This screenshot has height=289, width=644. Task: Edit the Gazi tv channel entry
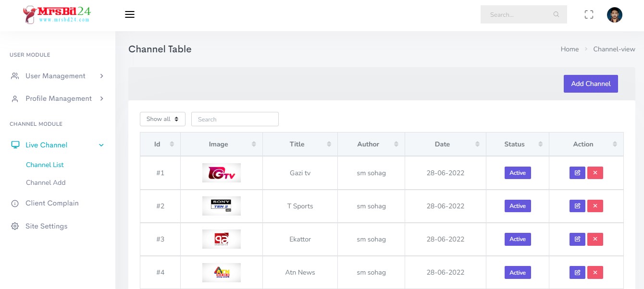(x=577, y=172)
